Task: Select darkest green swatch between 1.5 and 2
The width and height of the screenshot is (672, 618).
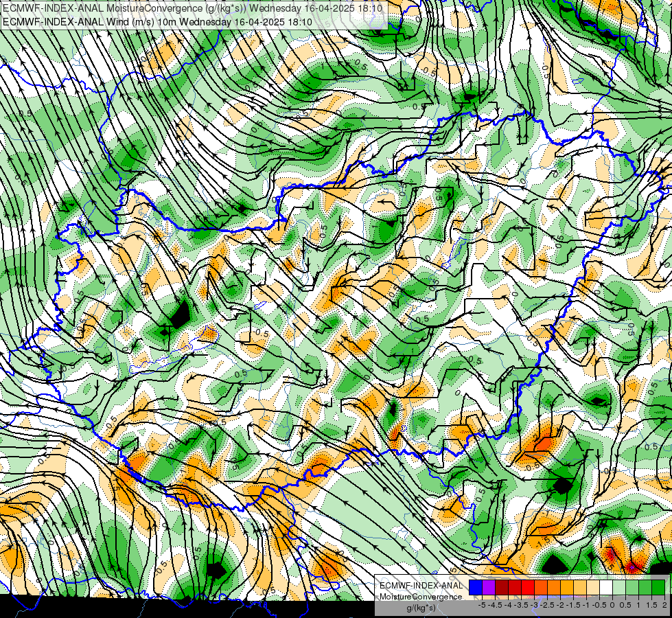Action: 658,588
